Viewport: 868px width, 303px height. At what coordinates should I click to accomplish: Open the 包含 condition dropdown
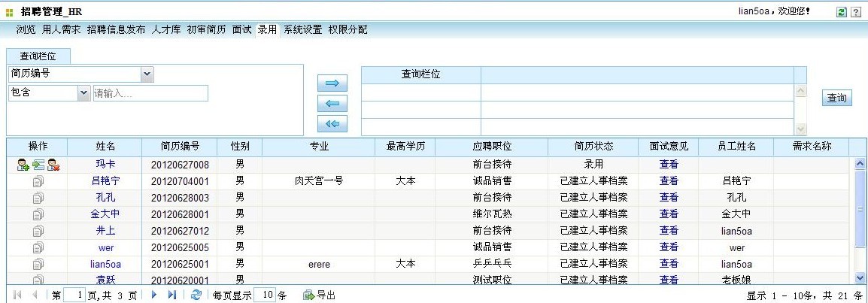[83, 93]
